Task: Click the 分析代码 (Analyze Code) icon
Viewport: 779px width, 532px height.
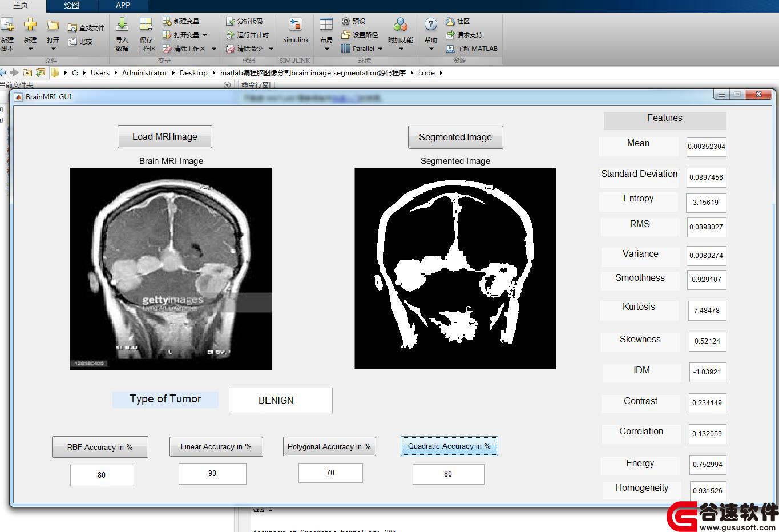Action: coord(230,21)
